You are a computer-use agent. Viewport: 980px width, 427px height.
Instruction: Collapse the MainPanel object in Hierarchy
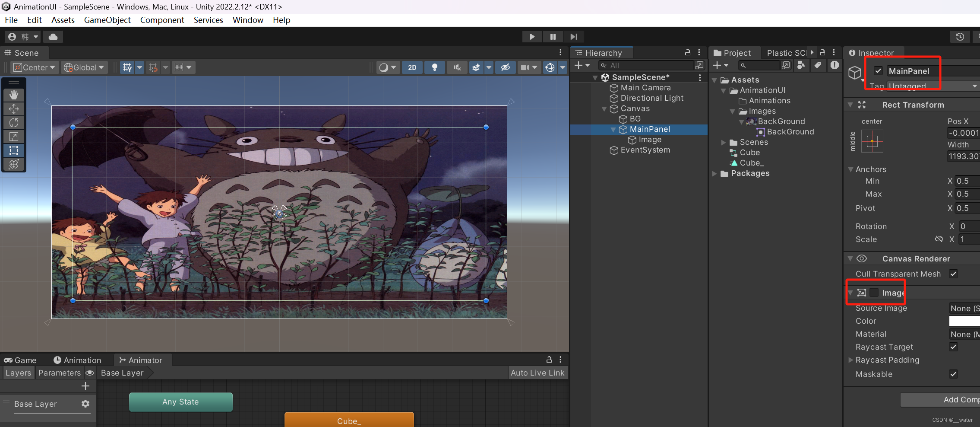tap(613, 130)
